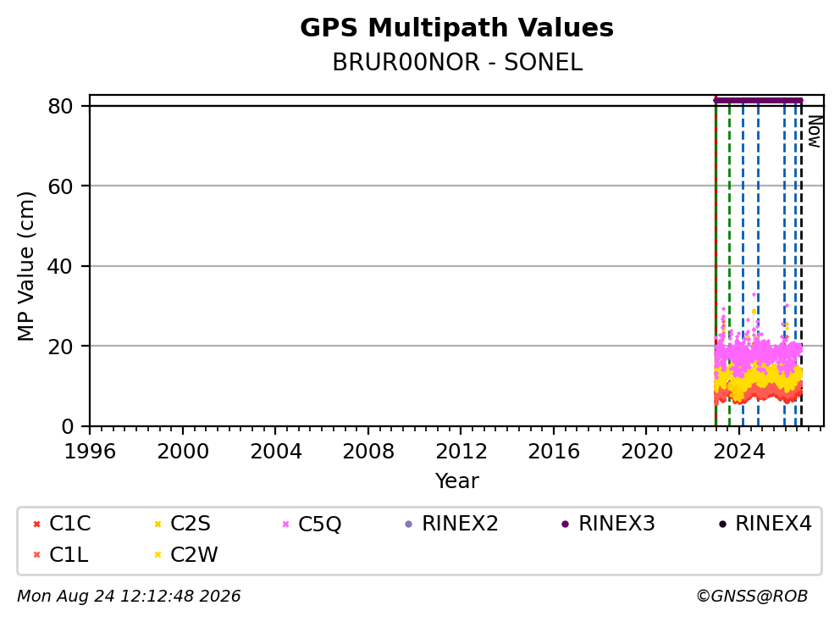Image resolution: width=840 pixels, height=622 pixels.
Task: Click the C2W legend marker
Action: [x=157, y=555]
